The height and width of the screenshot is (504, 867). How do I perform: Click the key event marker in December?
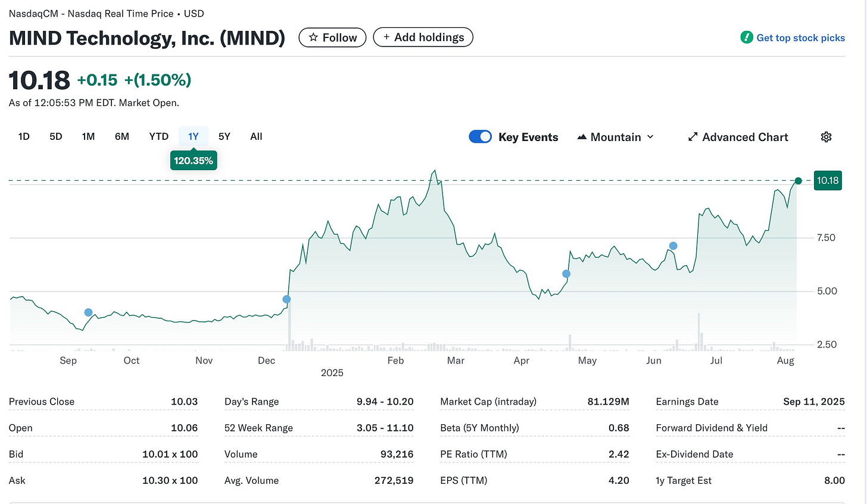286,299
